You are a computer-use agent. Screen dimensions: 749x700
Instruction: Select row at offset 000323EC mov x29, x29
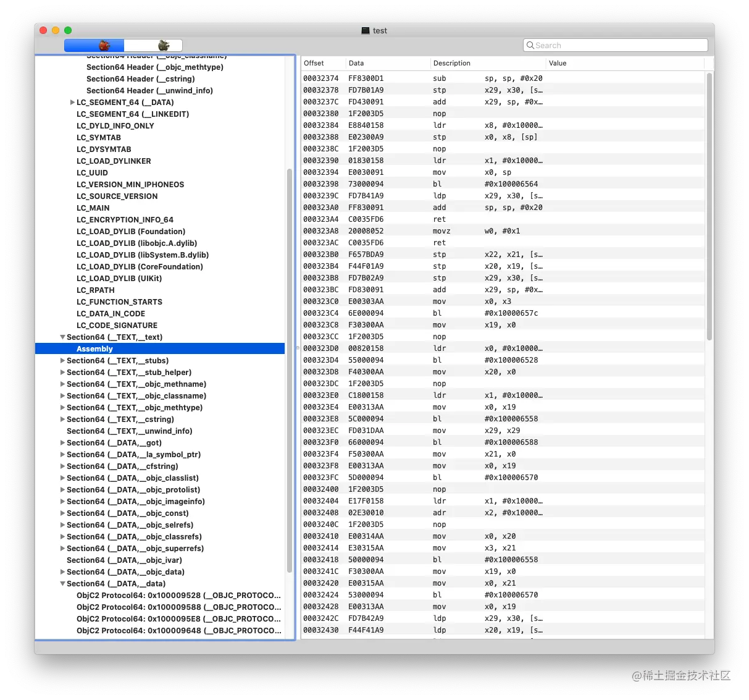pos(503,431)
